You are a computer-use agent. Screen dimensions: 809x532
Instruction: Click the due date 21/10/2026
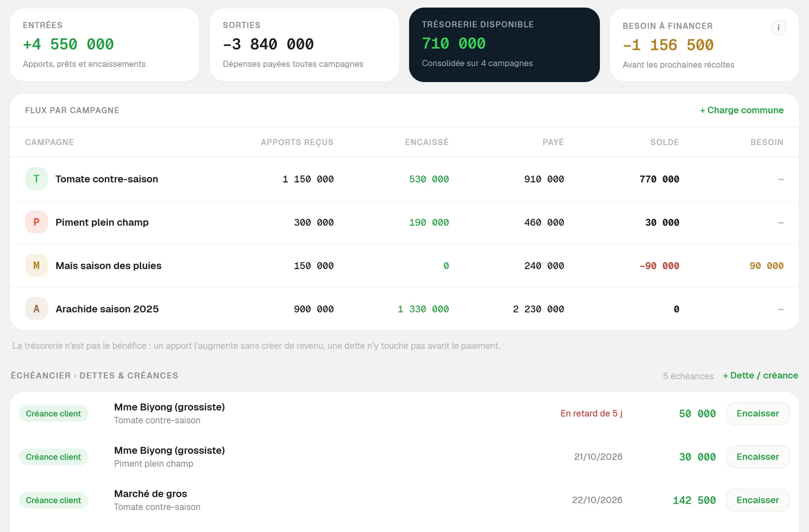click(598, 457)
